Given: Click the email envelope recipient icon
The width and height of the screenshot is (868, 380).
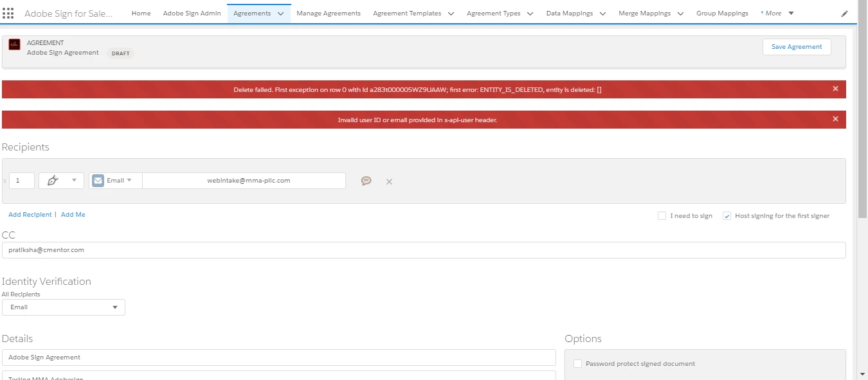Looking at the screenshot, I should coord(98,181).
